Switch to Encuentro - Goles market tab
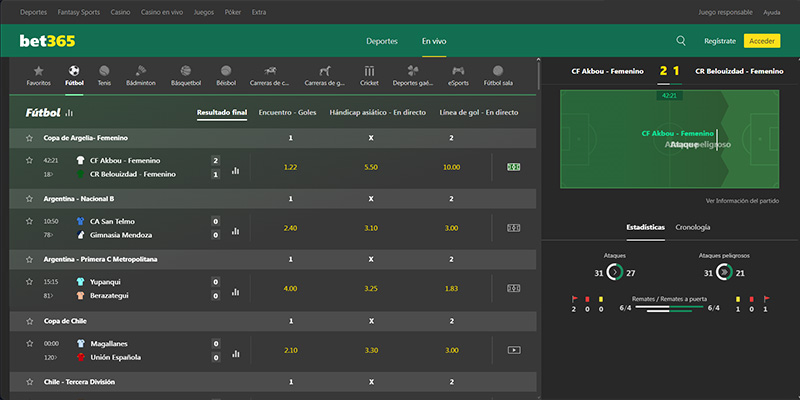This screenshot has height=400, width=800. 287,112
